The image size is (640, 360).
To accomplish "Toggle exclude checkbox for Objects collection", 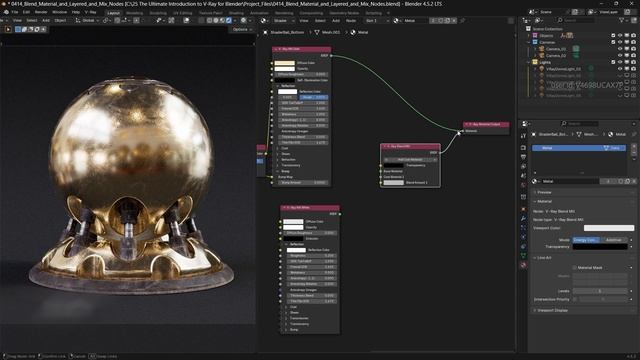I will (x=613, y=36).
